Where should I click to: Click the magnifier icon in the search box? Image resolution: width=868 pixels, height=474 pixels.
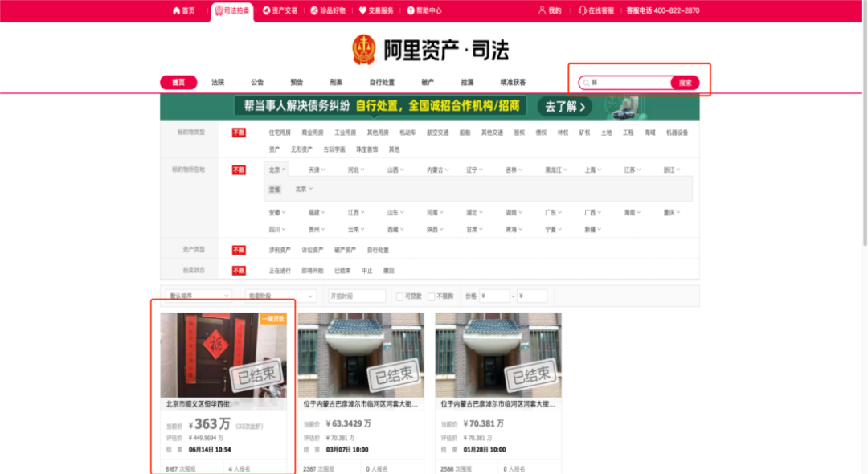(x=586, y=83)
